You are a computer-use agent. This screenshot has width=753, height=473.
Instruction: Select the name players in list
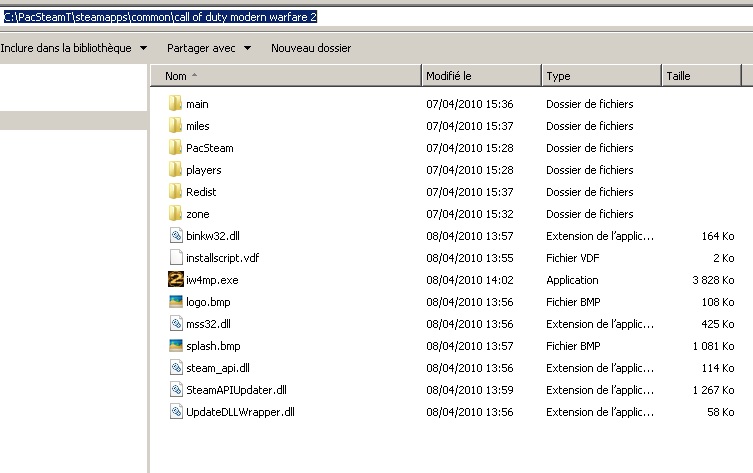[x=204, y=170]
